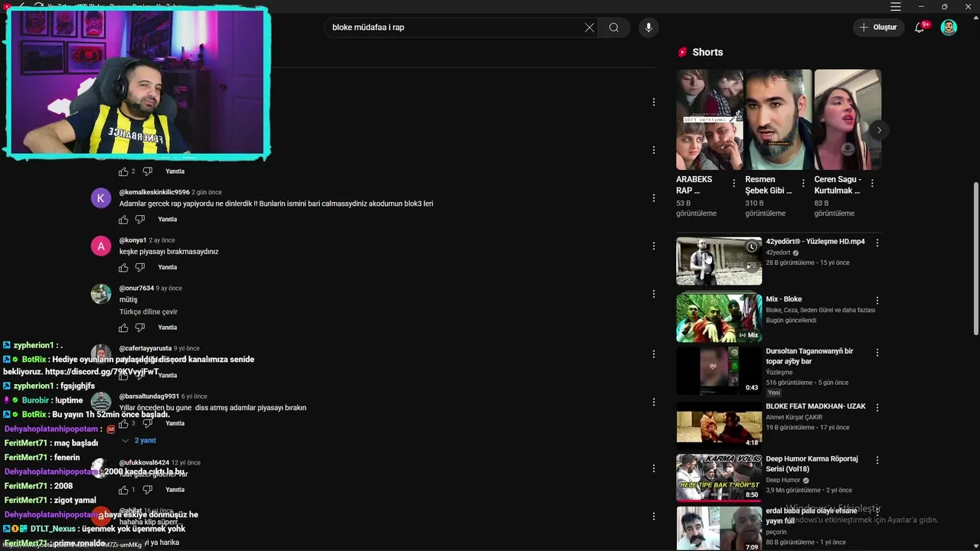The image size is (980, 551).
Task: Add 42yedört Yüzleşme to queue icon
Action: point(752,266)
